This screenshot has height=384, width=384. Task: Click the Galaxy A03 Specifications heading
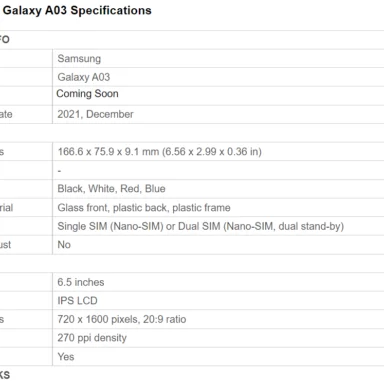[77, 10]
